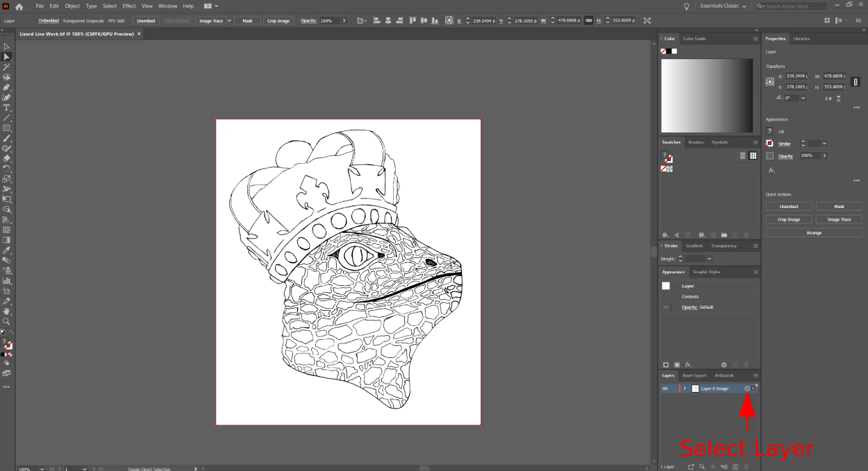Expand Layer 0 Image sublayers
This screenshot has height=471, width=868.
[x=685, y=388]
